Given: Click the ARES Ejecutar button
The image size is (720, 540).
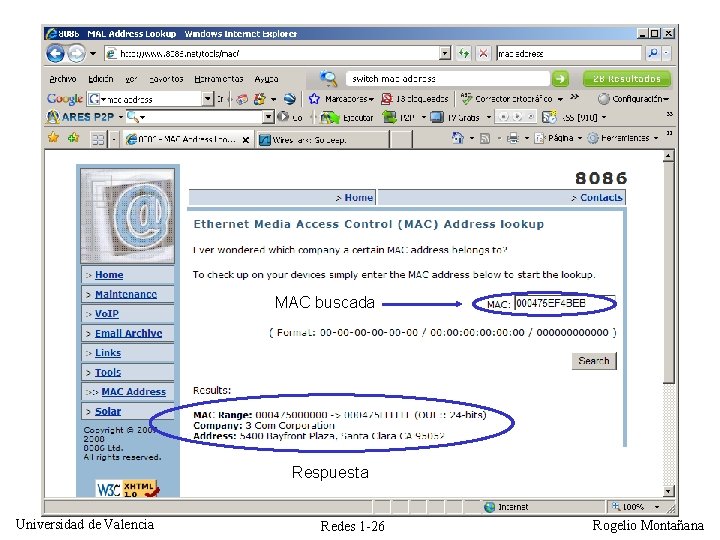Looking at the screenshot, I should [x=347, y=118].
